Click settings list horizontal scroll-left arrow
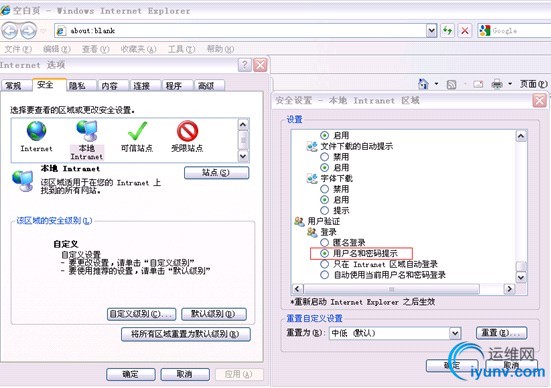 297,289
